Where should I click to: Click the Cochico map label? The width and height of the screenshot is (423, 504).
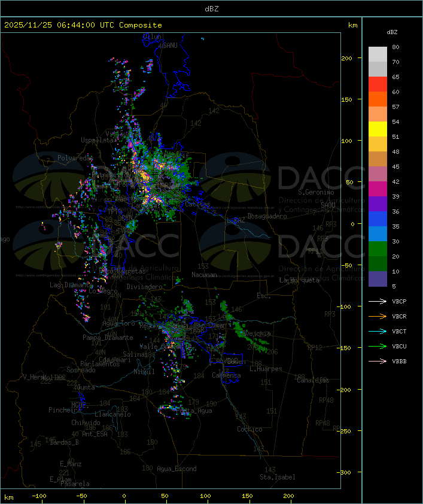pyautogui.click(x=249, y=429)
